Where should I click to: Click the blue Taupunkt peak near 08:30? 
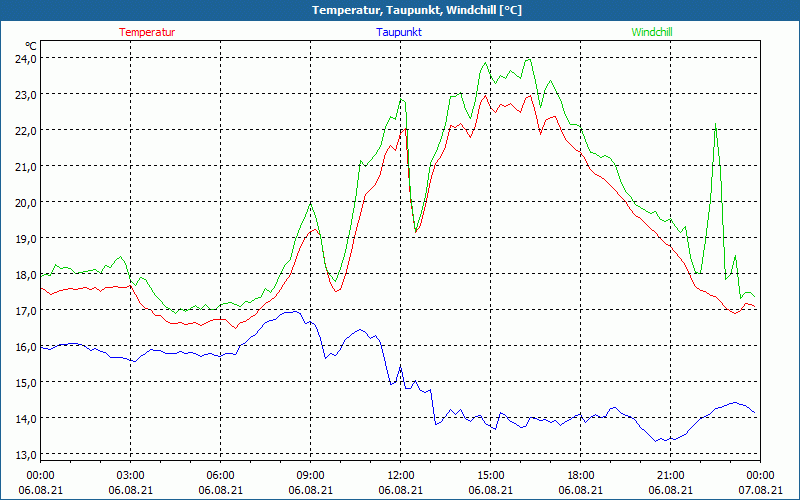coord(295,311)
